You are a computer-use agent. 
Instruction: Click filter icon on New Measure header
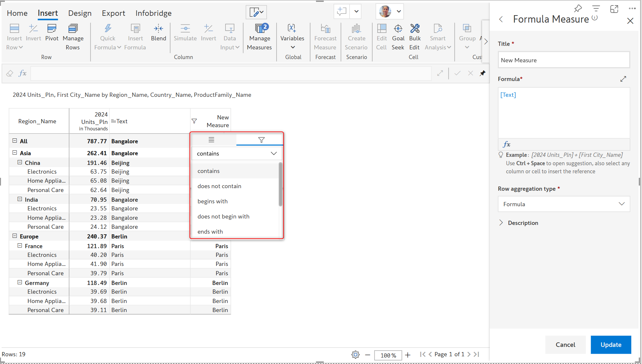click(194, 121)
